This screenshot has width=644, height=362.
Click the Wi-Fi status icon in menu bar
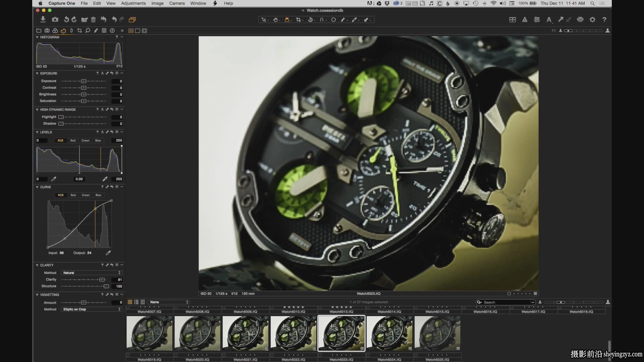coord(493,3)
